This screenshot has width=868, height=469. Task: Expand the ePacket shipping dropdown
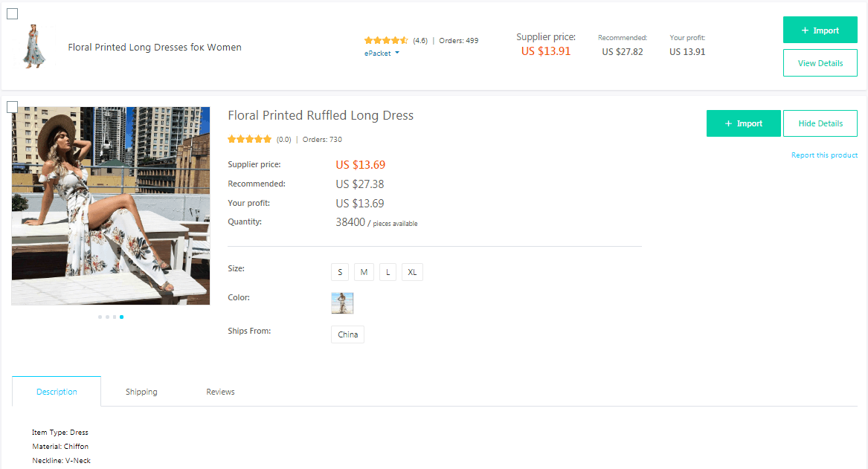382,54
